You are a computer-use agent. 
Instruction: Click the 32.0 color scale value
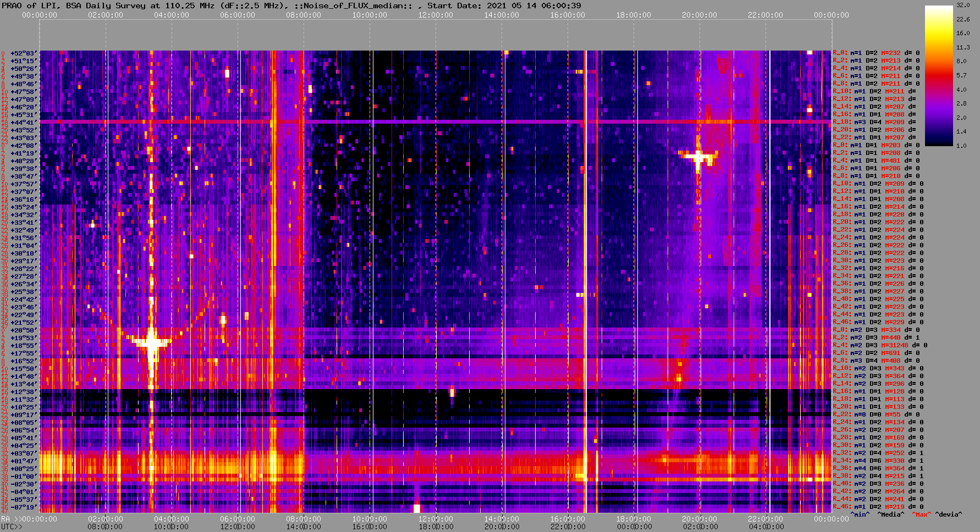coord(963,5)
